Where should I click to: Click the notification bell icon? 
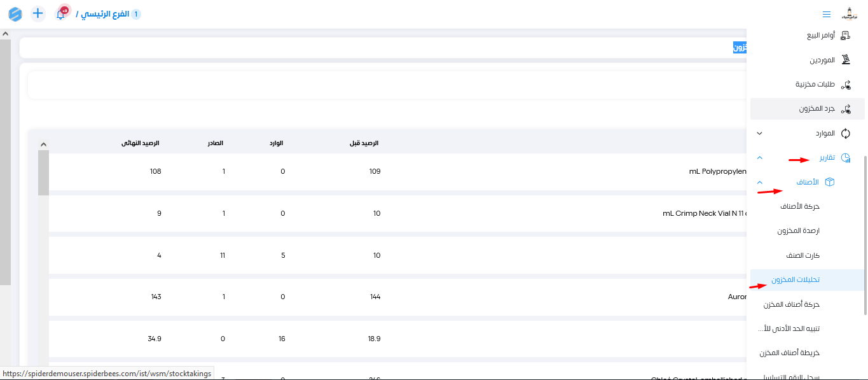coord(61,14)
